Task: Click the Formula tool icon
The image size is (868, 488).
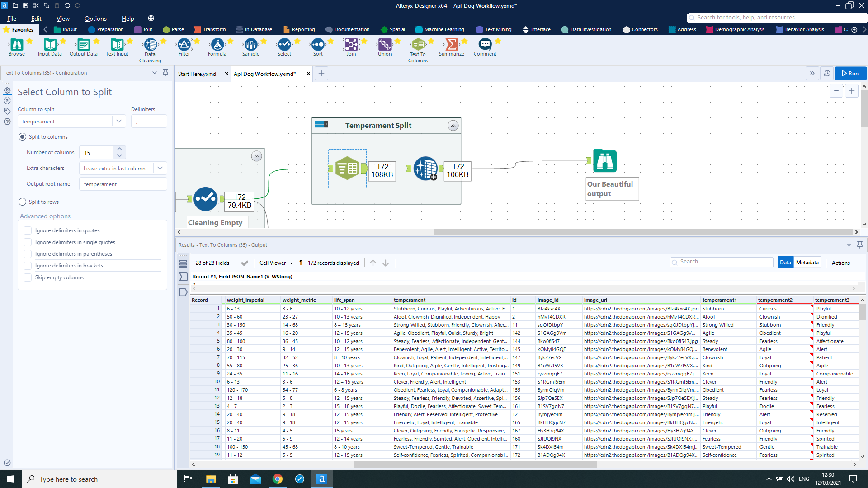Action: (217, 45)
